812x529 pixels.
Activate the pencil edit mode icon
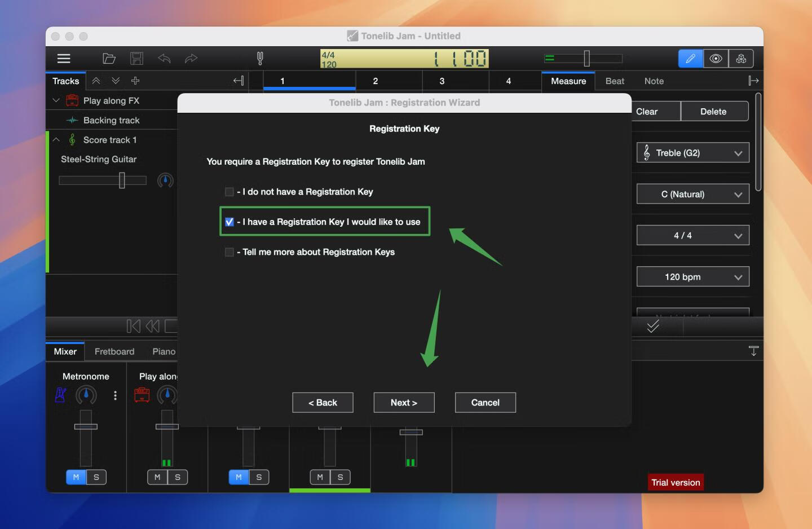click(691, 58)
